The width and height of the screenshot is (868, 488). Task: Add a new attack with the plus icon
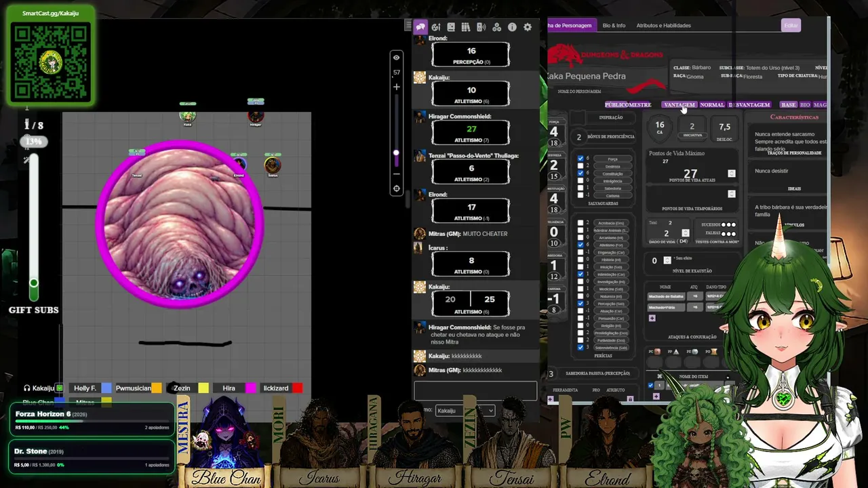pos(652,318)
